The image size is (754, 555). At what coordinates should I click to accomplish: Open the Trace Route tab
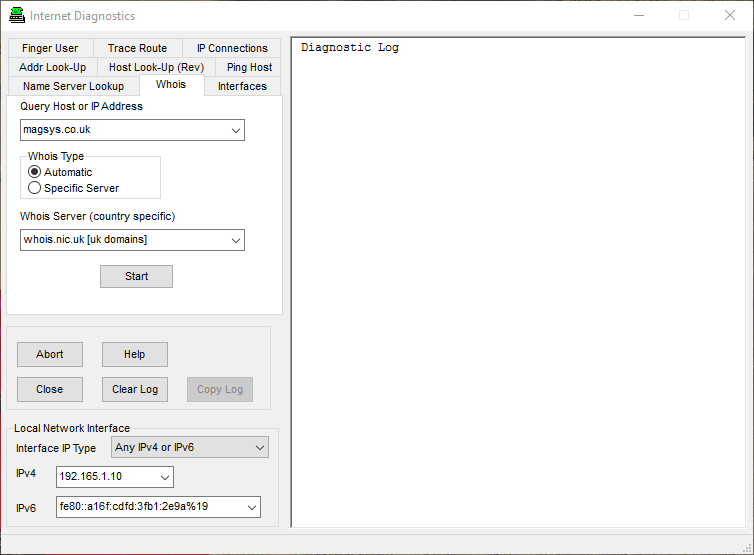coord(138,48)
